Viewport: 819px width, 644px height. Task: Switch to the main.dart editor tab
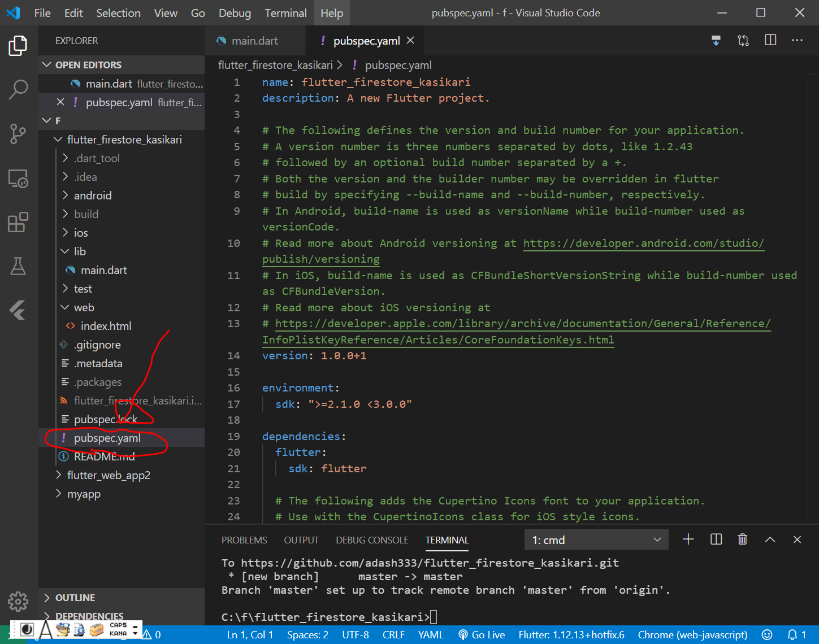254,41
